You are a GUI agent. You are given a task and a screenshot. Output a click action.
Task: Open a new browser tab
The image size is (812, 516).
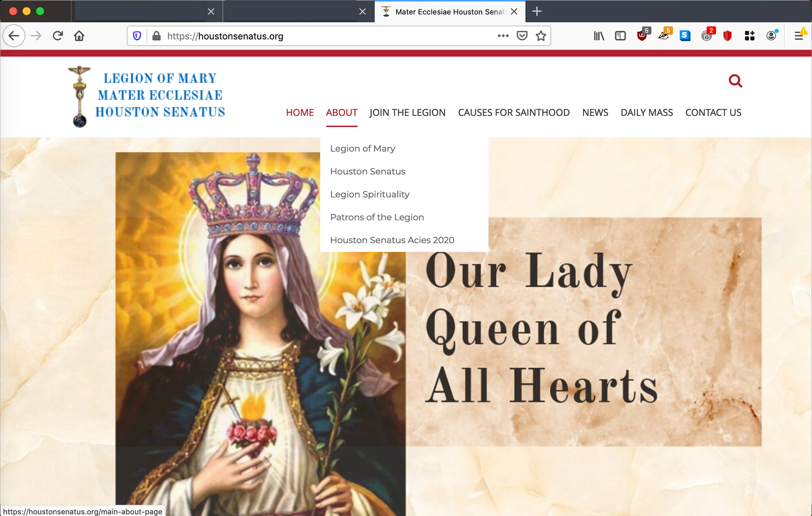pos(537,11)
